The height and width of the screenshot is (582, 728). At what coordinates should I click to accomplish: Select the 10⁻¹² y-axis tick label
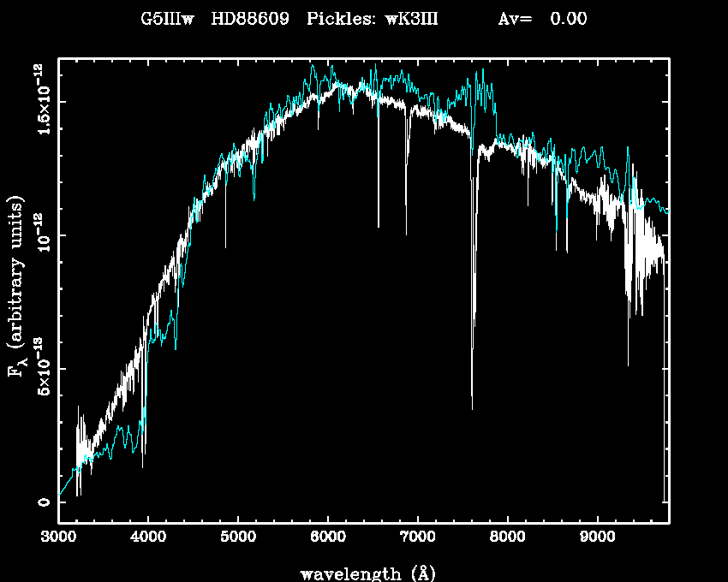tap(42, 235)
